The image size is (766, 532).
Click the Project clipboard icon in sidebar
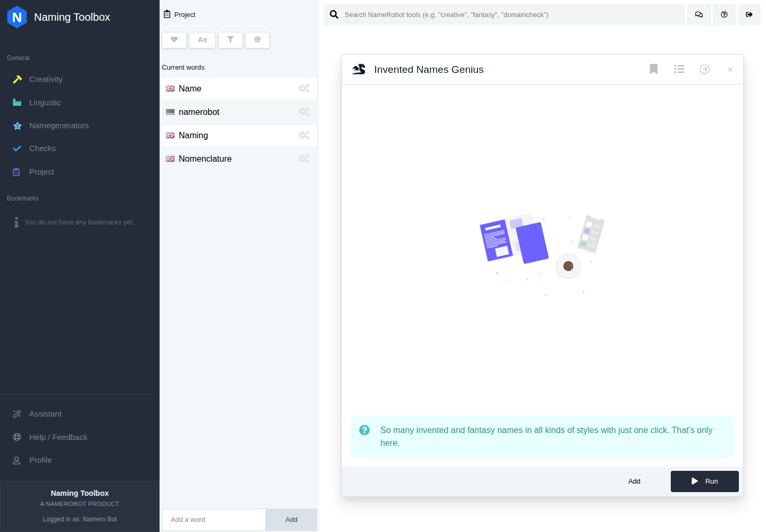click(x=16, y=172)
